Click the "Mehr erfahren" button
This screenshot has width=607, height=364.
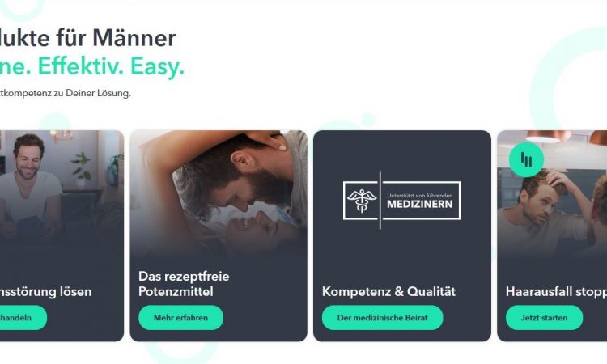(x=180, y=318)
